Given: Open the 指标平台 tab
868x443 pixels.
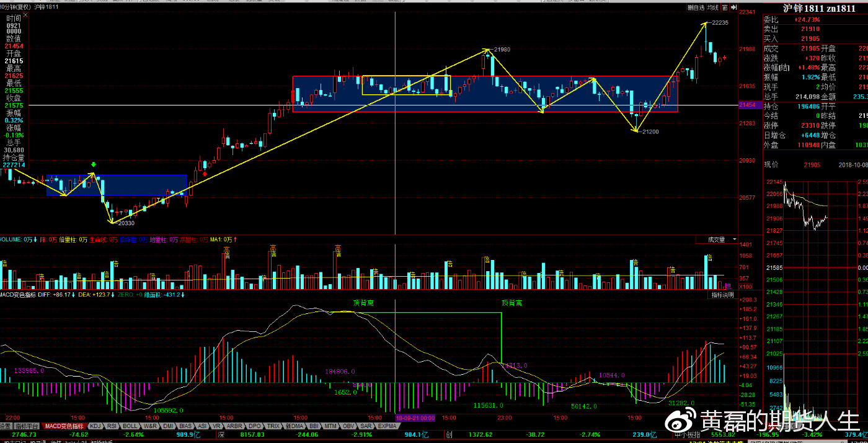Looking at the screenshot, I should pyautogui.click(x=28, y=426).
